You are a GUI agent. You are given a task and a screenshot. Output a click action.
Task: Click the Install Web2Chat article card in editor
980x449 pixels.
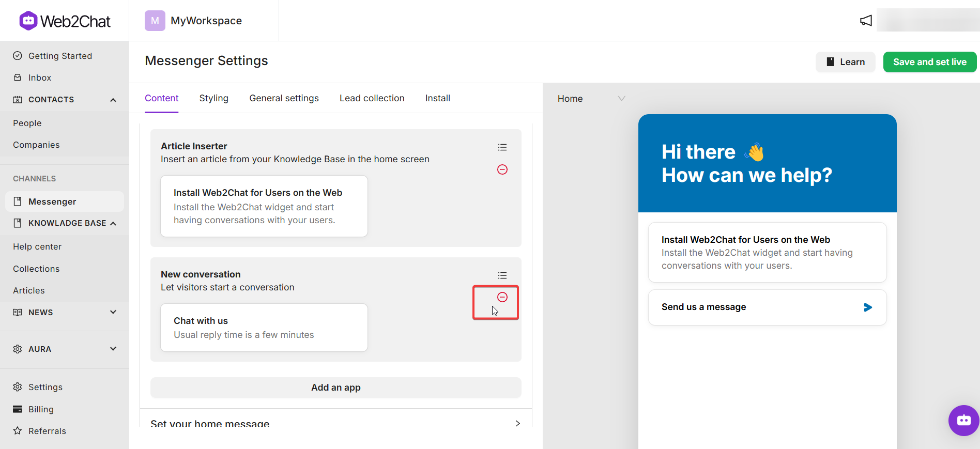click(264, 206)
